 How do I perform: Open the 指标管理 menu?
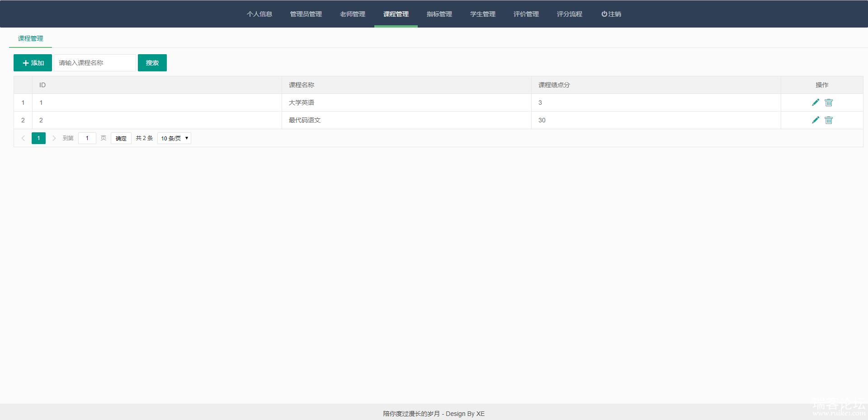439,14
